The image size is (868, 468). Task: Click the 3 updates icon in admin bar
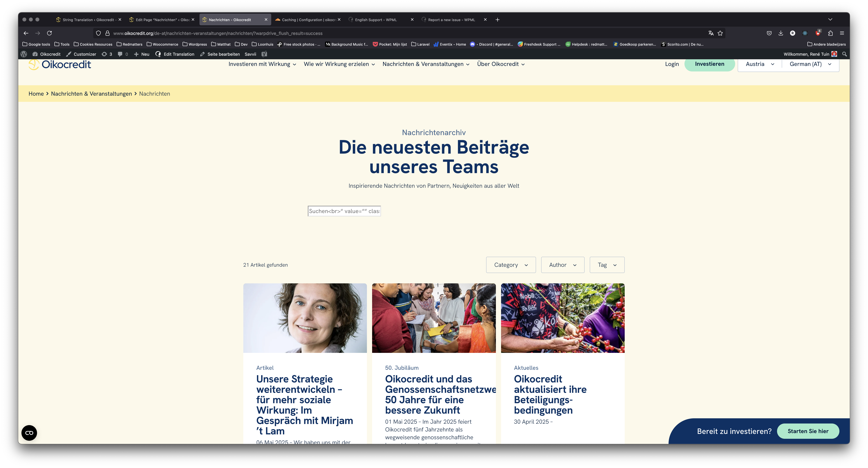click(107, 54)
